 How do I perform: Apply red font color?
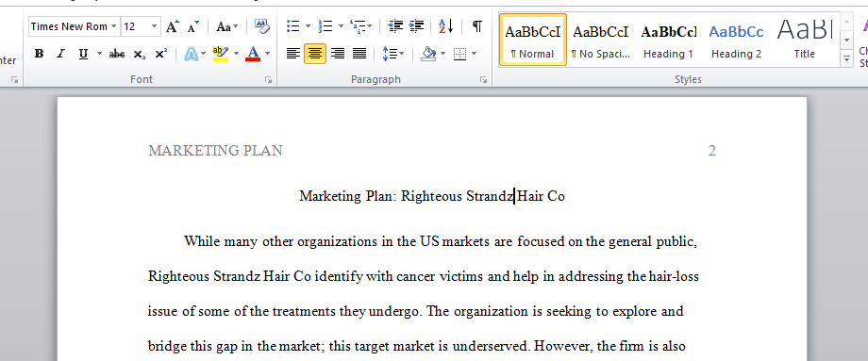click(253, 54)
